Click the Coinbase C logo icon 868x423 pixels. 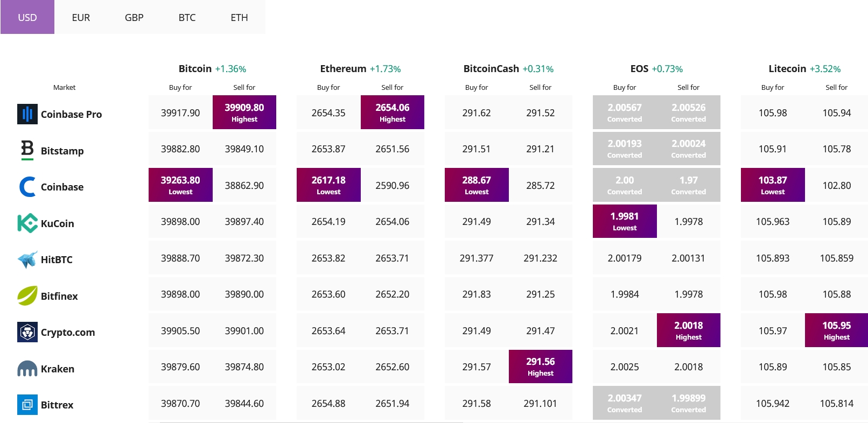(x=27, y=187)
